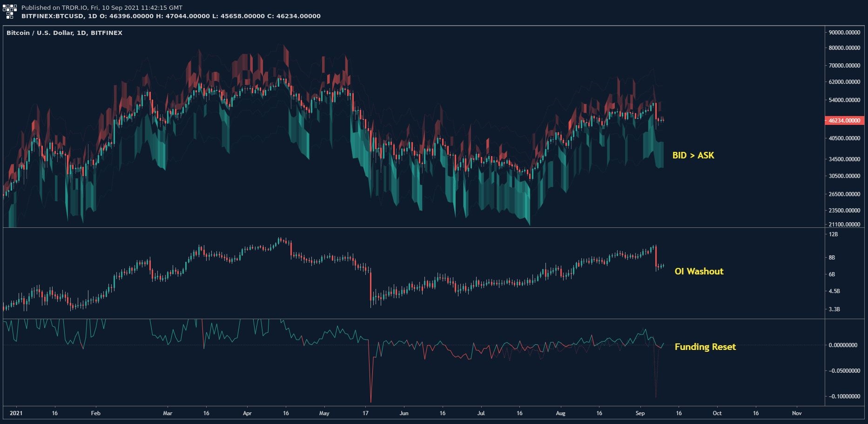
Task: Click the 'BID > ASK' annotation
Action: 693,156
